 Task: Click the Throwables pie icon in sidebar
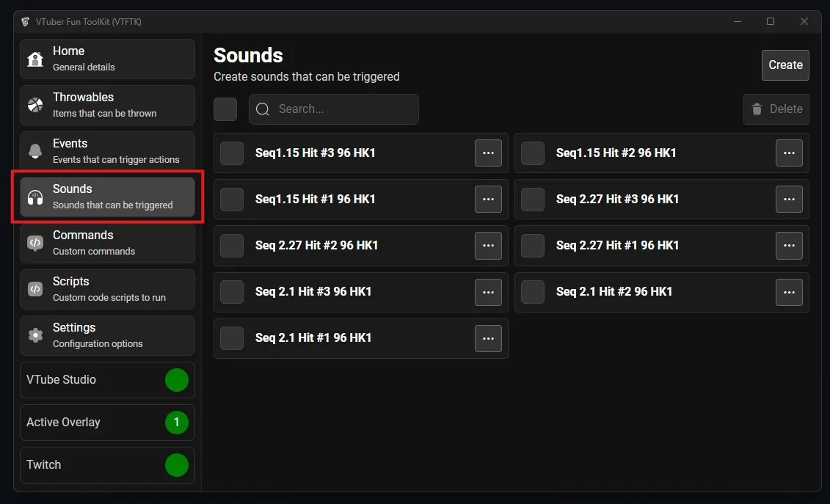(x=35, y=104)
